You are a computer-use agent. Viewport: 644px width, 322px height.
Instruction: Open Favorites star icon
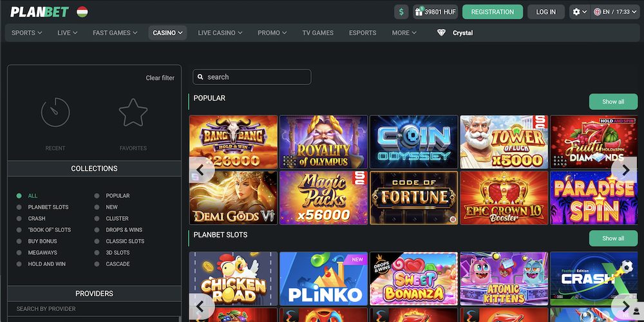[133, 113]
